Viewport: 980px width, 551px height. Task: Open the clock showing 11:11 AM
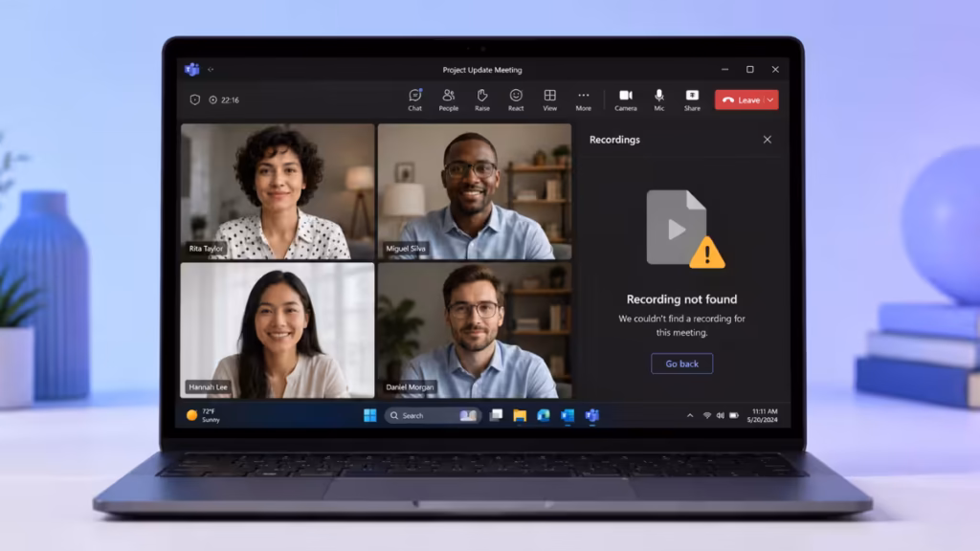pyautogui.click(x=763, y=415)
